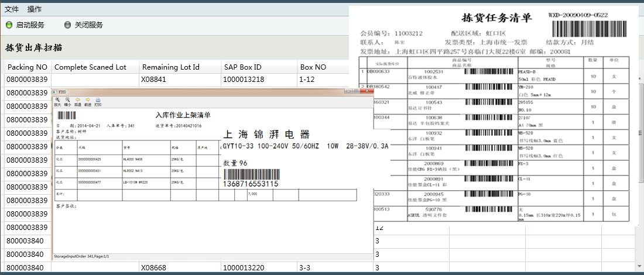Select the 3-3 box number cell
Image resolution: width=644 pixels, height=275 pixels.
tap(335, 267)
